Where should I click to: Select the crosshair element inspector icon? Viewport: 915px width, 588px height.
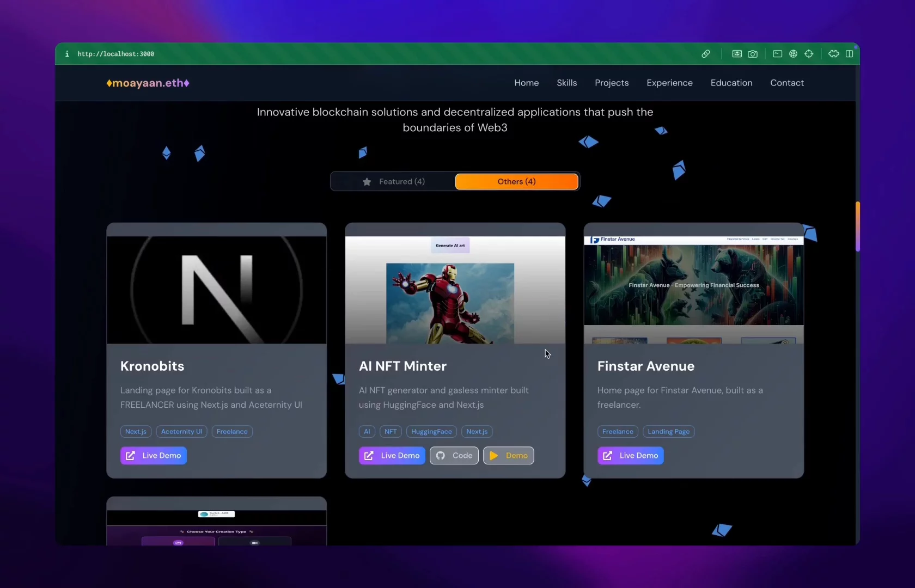tap(809, 54)
